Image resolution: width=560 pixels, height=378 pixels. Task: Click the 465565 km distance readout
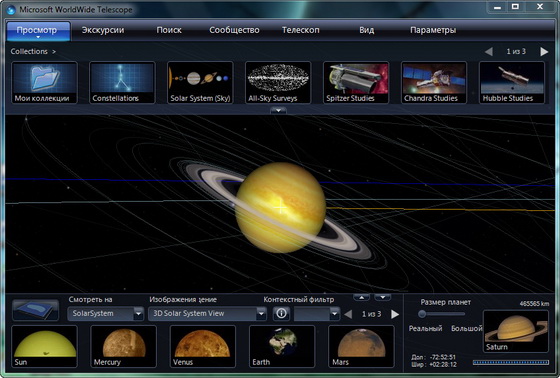pos(534,304)
